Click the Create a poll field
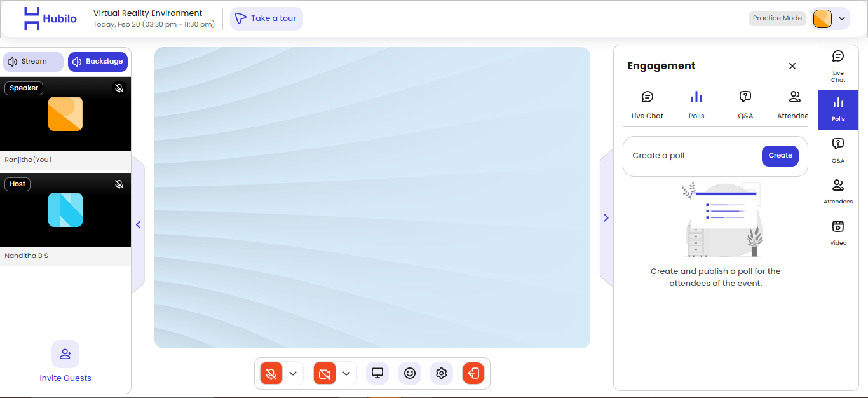The image size is (868, 398). (715, 156)
